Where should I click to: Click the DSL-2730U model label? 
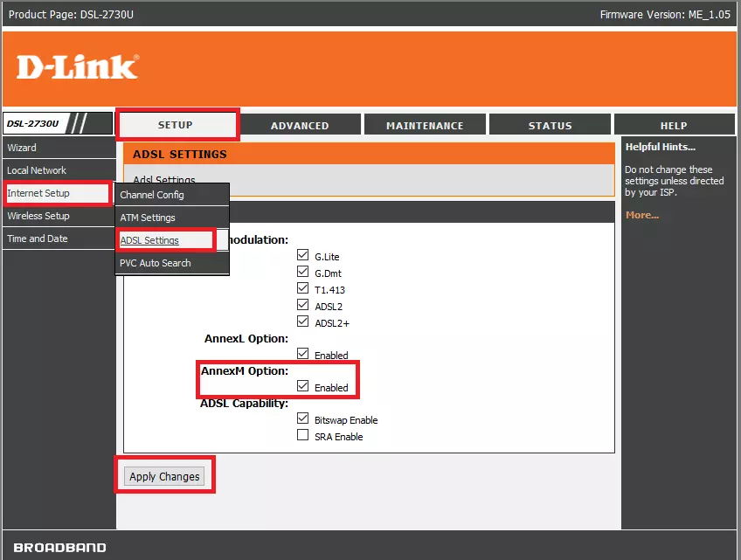32,124
